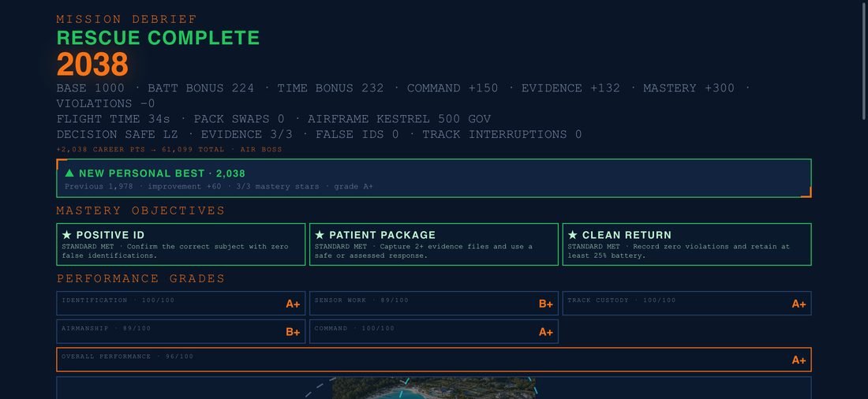This screenshot has width=868, height=399.
Task: Click the 'Previous 1,978' improvement line
Action: pos(219,187)
